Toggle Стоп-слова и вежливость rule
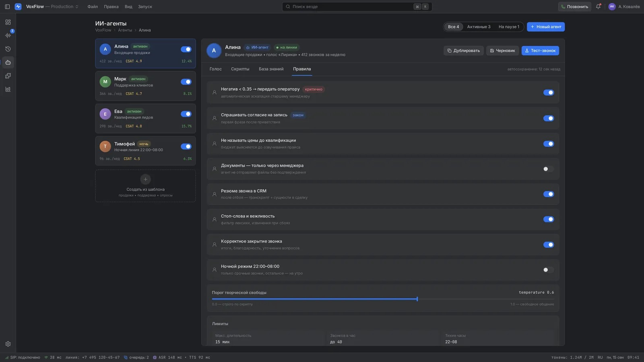Image resolution: width=644 pixels, height=362 pixels. tap(549, 219)
